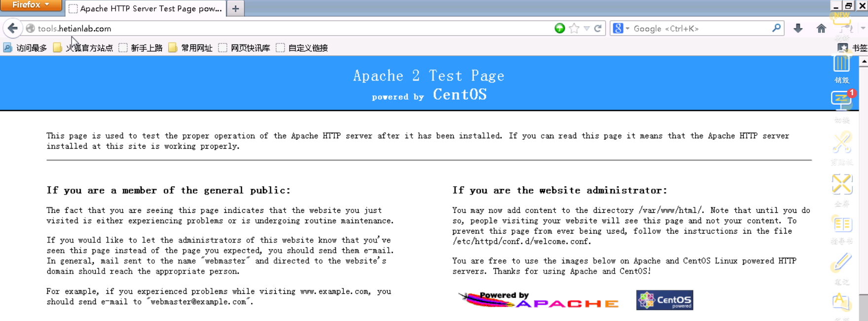This screenshot has width=868, height=321.
Task: Focus the Google search box
Action: [x=700, y=29]
